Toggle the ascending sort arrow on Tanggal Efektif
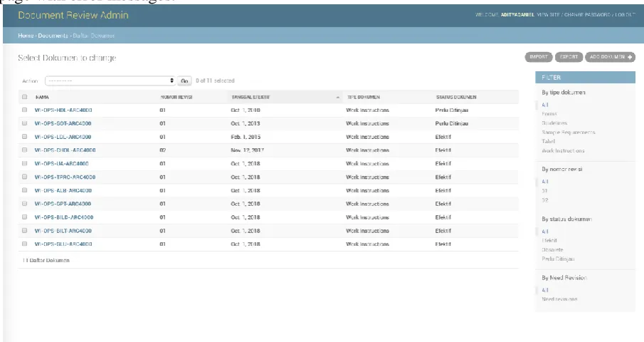This screenshot has width=644, height=342. coord(337,98)
